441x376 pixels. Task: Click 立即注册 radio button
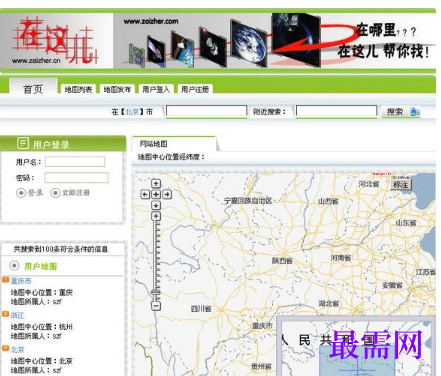click(x=55, y=193)
